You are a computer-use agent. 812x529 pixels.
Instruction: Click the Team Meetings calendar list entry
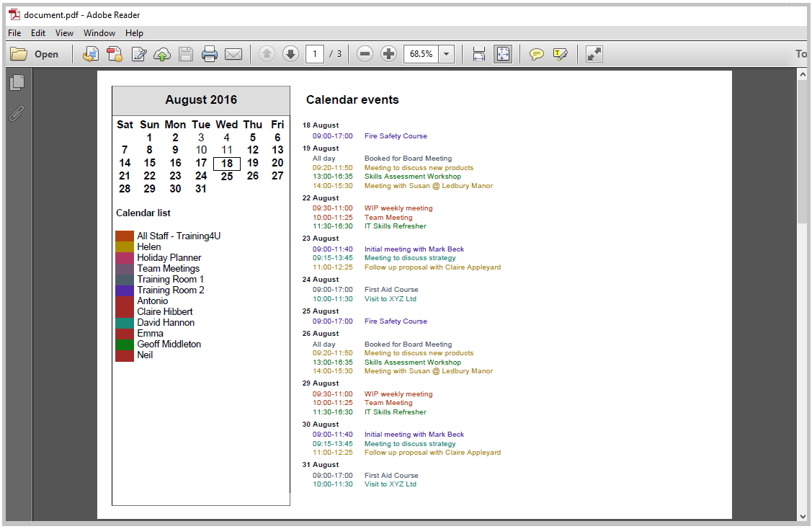click(x=169, y=268)
